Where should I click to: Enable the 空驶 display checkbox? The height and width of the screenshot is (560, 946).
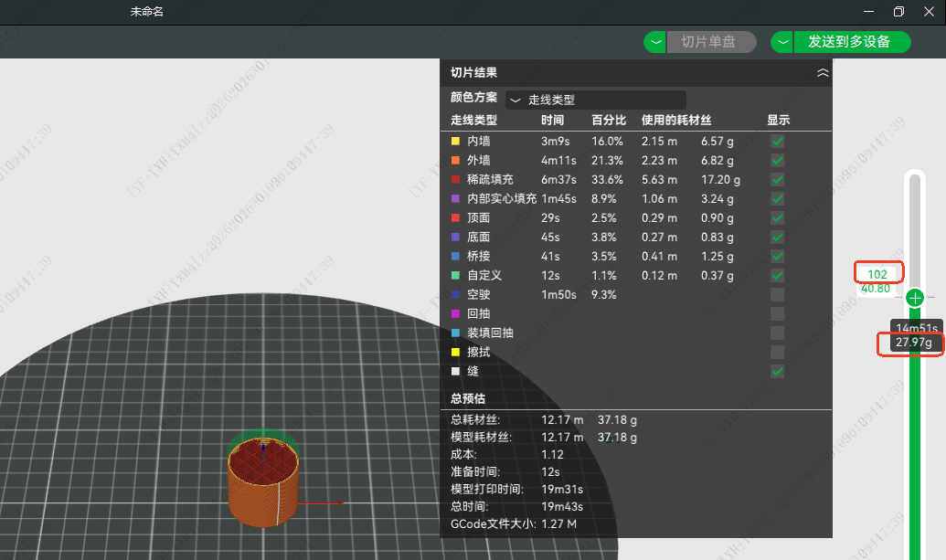(x=777, y=294)
